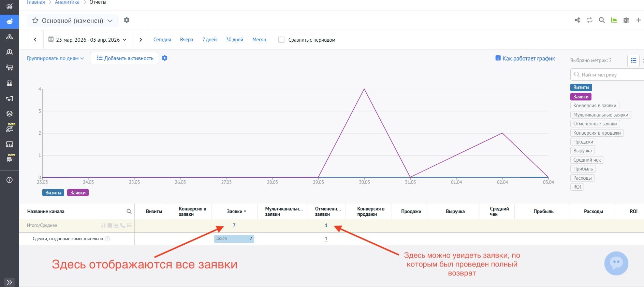Click the sort icon in Итого/Среднее row

click(103, 225)
